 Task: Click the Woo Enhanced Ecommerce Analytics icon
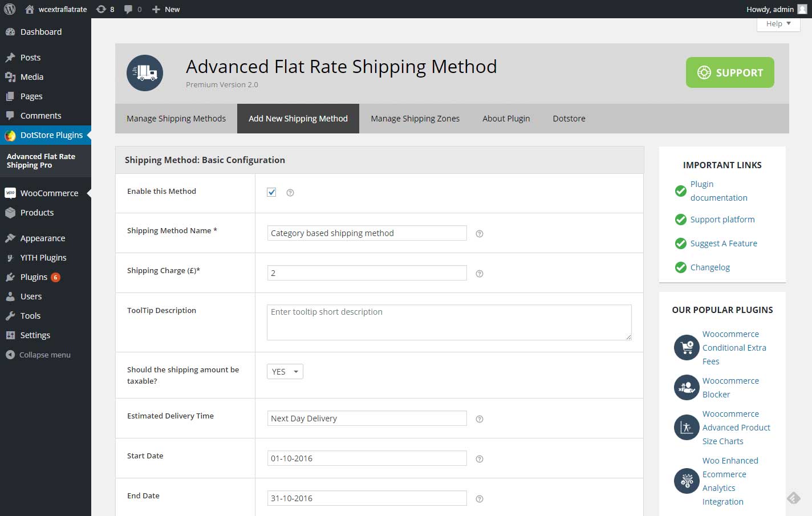tap(687, 481)
